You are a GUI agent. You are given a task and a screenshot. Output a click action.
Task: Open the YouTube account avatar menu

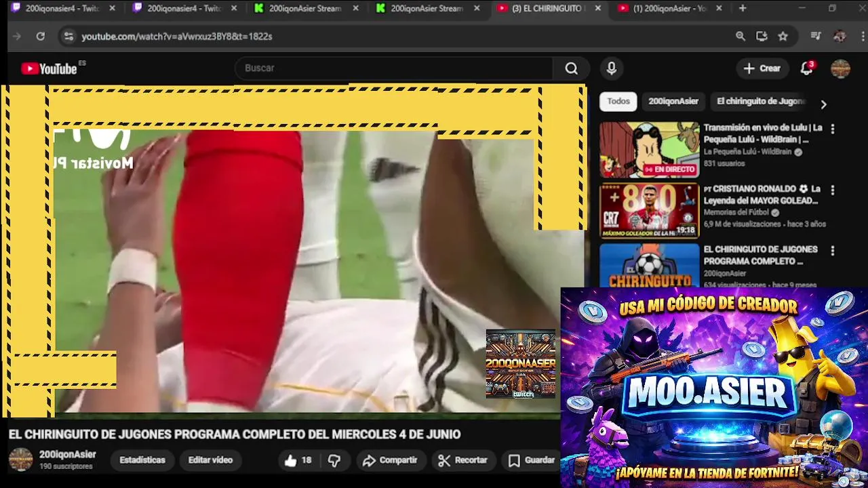tap(840, 68)
